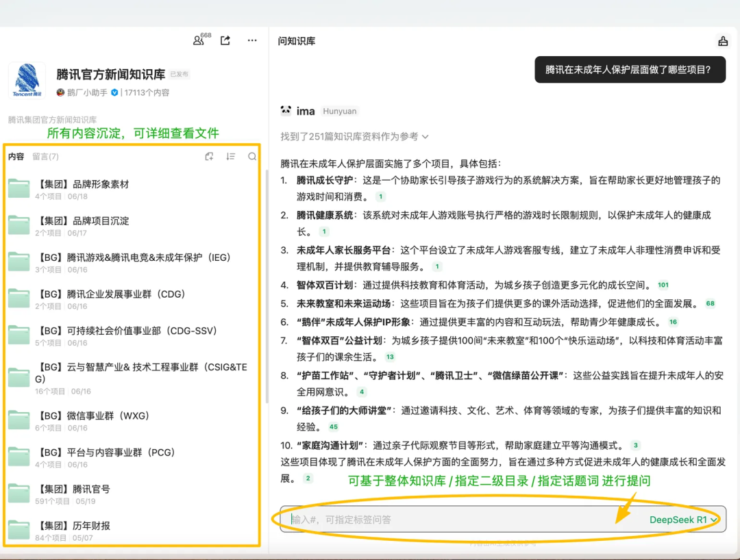Viewport: 740px width, 560px height.
Task: Click the sort order icon in content list
Action: 231,157
